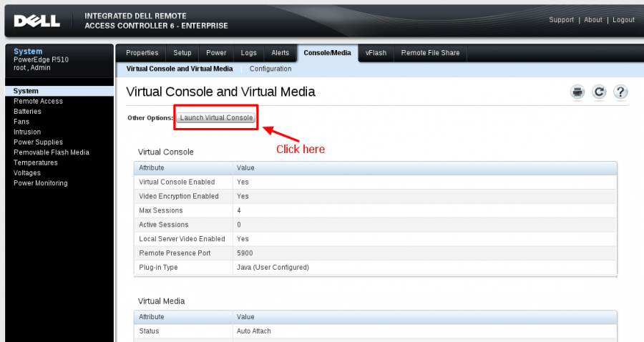Open the Configuration sub-tab
Viewport: 644px width, 342px height.
click(270, 69)
